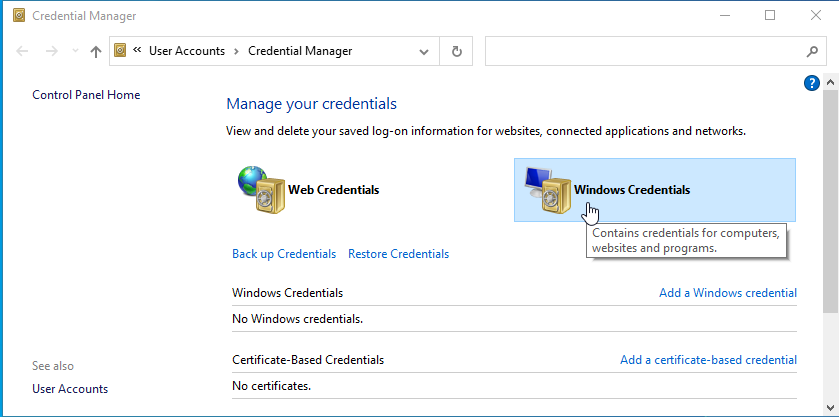This screenshot has width=839, height=417.
Task: Open the address bar history dropdown
Action: (x=425, y=51)
